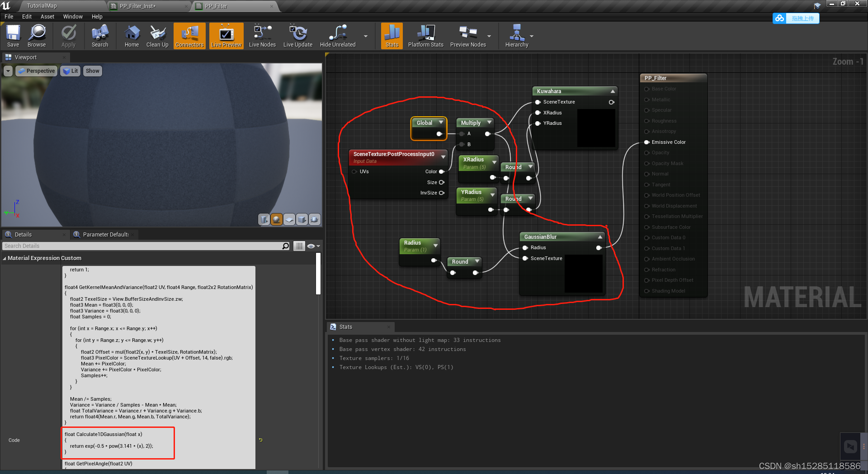The width and height of the screenshot is (868, 474).
Task: Select the sphere preview mesh icon
Action: [277, 220]
